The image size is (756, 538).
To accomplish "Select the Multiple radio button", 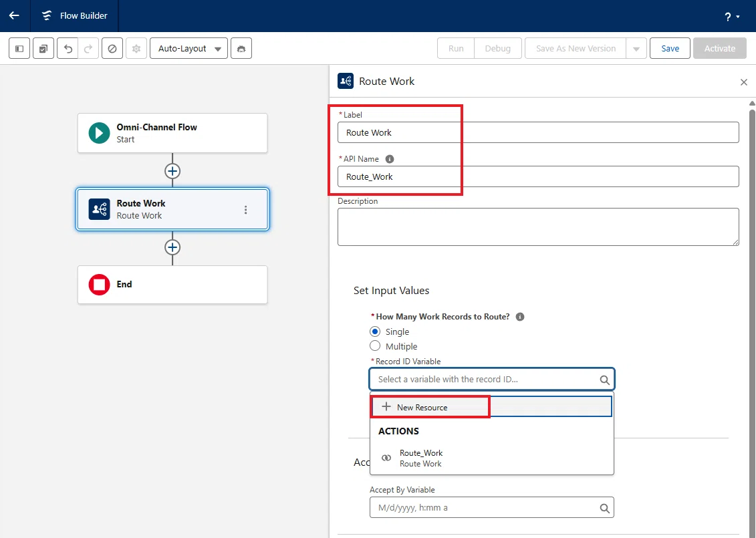I will [x=374, y=346].
